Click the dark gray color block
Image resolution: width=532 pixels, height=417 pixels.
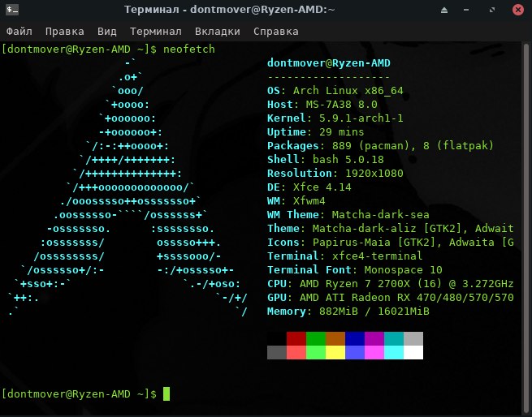[277, 352]
